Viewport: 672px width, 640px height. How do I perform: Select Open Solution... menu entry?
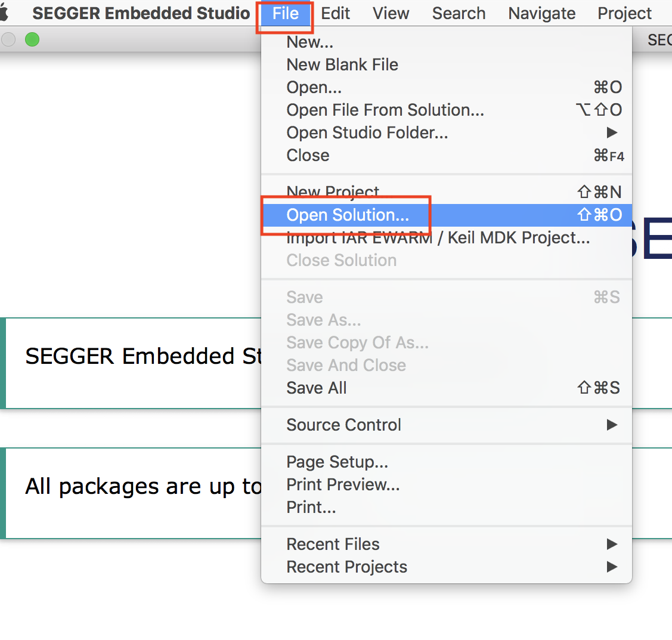pyautogui.click(x=447, y=215)
